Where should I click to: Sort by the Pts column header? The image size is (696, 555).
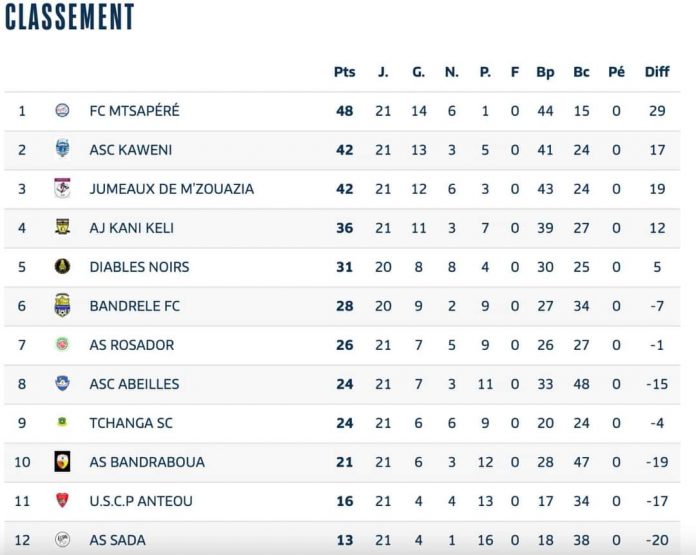pos(344,72)
